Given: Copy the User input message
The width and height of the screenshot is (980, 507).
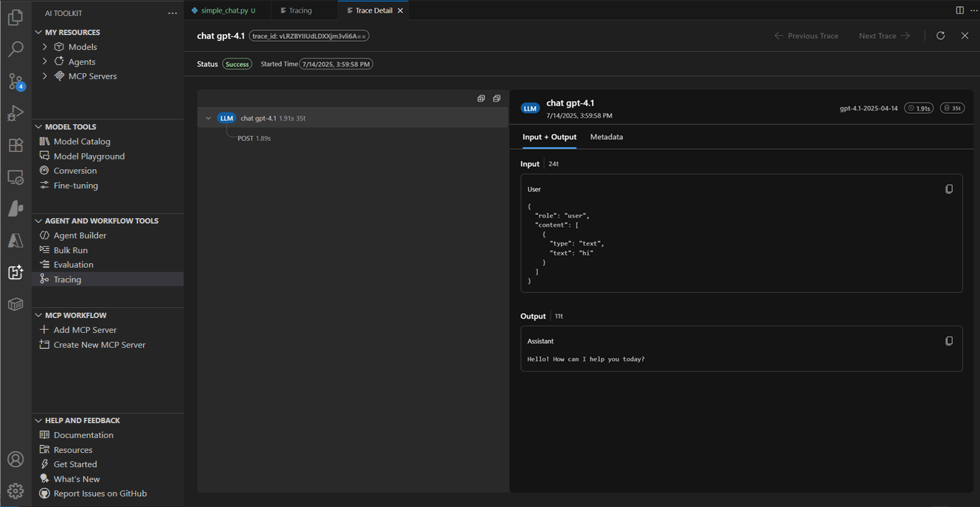Looking at the screenshot, I should (949, 188).
